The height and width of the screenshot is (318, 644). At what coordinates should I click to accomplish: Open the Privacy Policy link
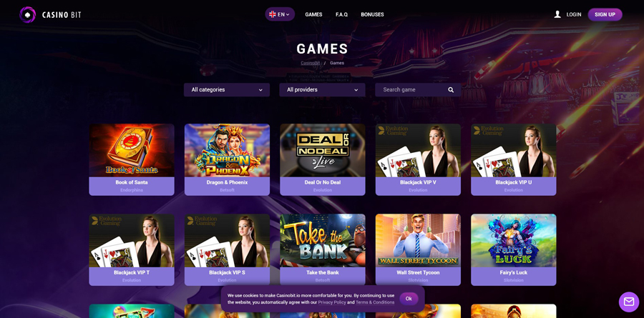point(332,302)
